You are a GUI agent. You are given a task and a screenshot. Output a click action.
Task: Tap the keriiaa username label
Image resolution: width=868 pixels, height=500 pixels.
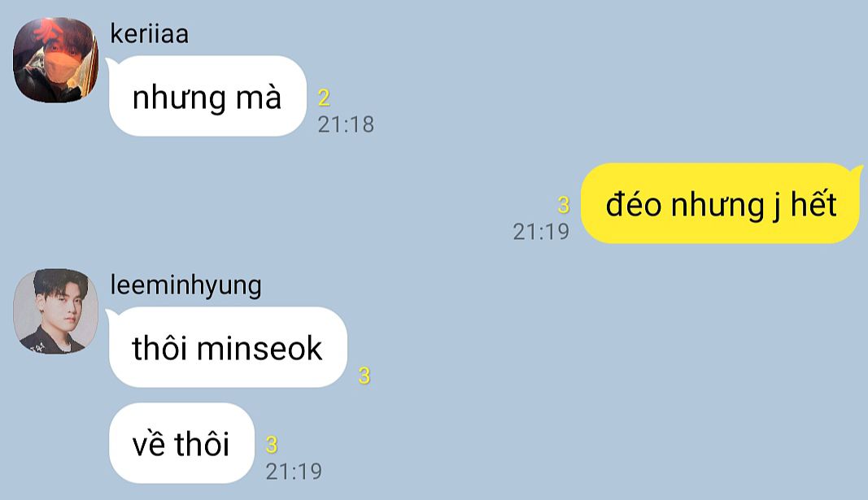[x=150, y=33]
